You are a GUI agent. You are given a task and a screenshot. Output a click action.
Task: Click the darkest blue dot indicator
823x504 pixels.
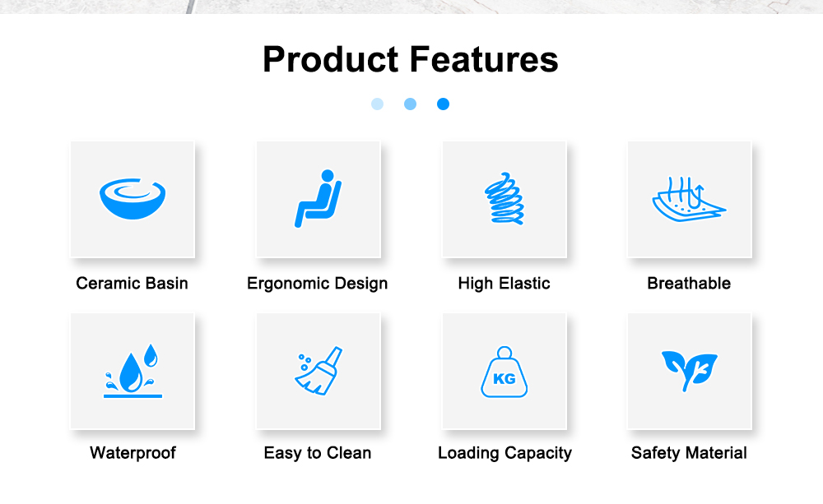(x=443, y=104)
